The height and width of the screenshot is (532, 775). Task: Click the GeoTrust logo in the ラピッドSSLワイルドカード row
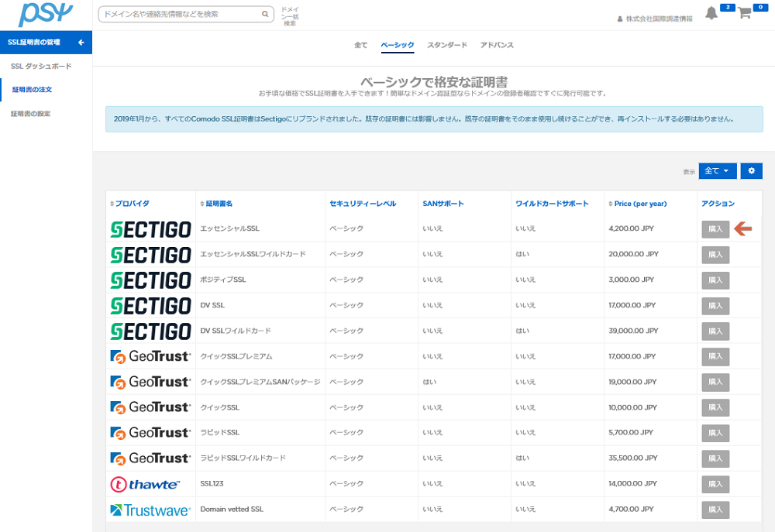(x=150, y=458)
